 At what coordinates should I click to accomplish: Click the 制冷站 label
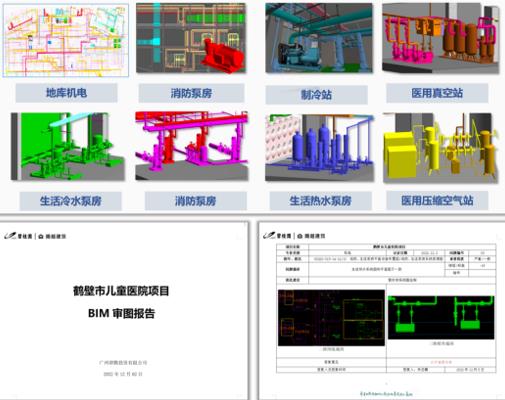[316, 95]
